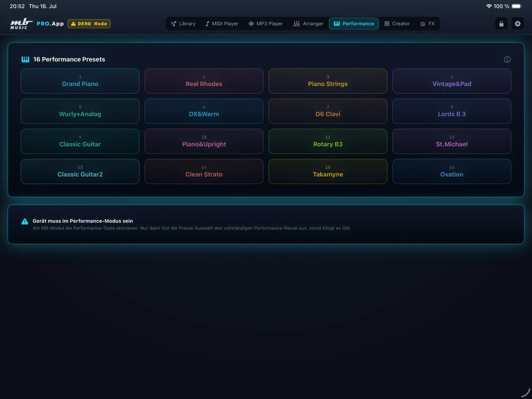Select the Ovation preset
Image resolution: width=532 pixels, height=399 pixels.
pos(452,172)
